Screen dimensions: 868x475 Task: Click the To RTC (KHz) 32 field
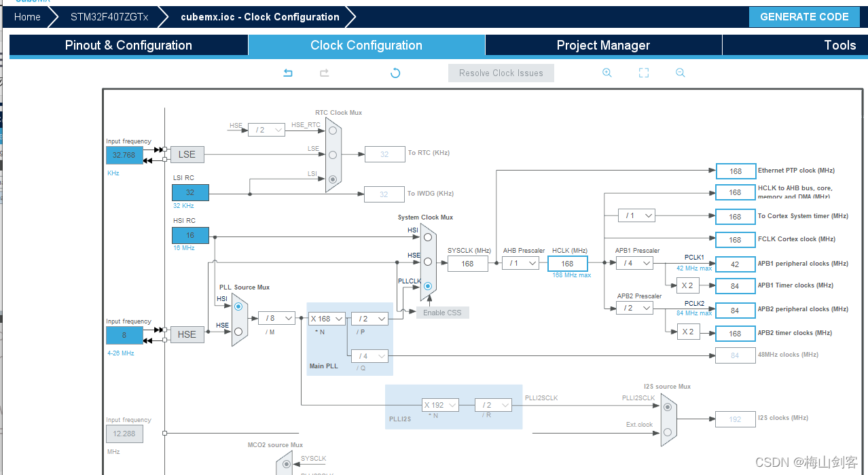(x=384, y=154)
